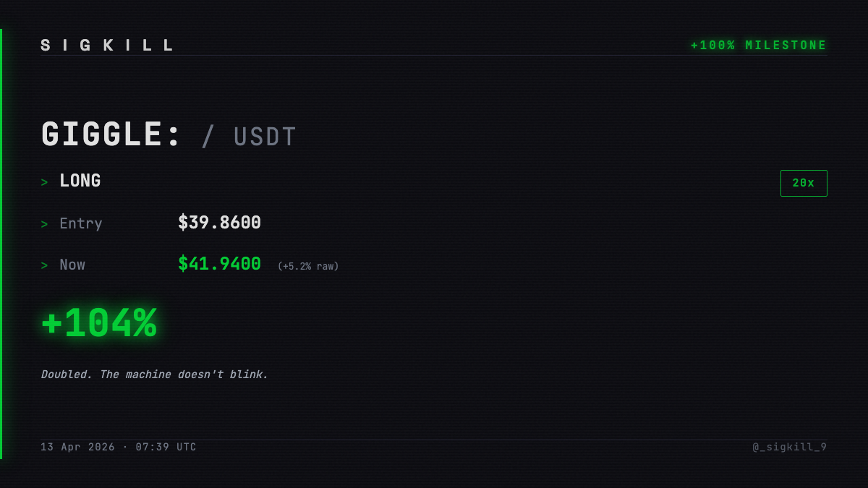The height and width of the screenshot is (488, 868).
Task: Click the 20x leverage badge
Action: tap(804, 183)
